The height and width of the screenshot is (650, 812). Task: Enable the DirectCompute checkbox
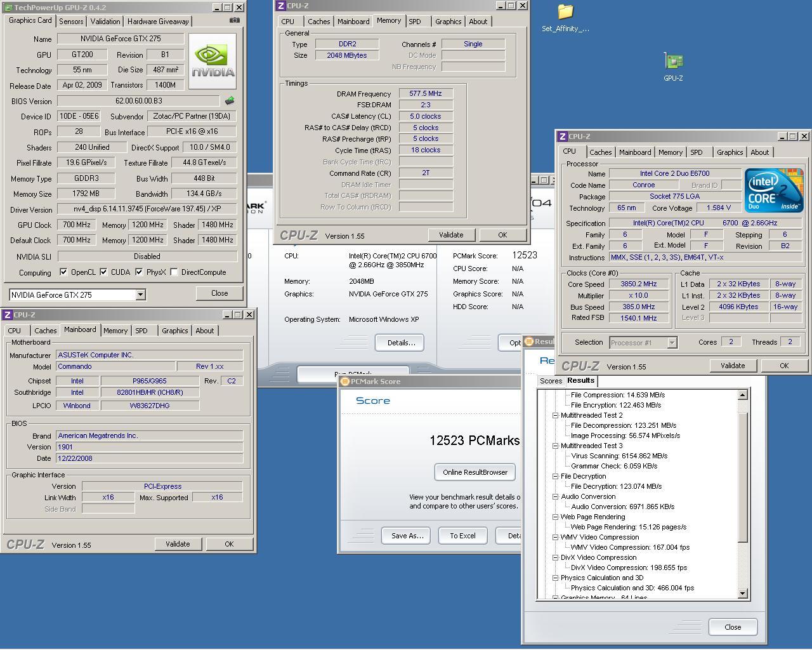tap(174, 272)
